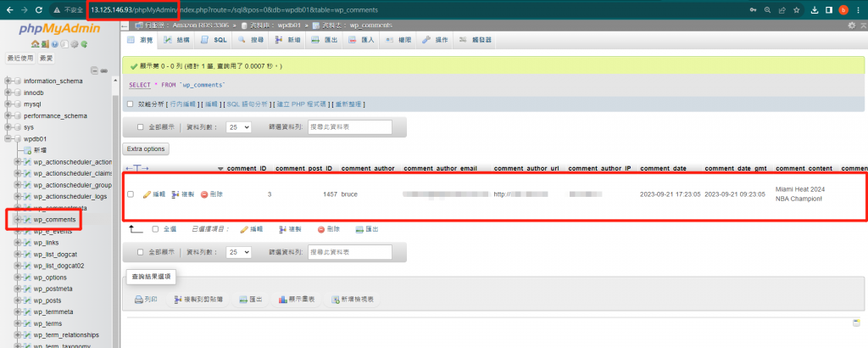The image size is (868, 348).
Task: Open the MySQL documentation page icon
Action: [64, 44]
